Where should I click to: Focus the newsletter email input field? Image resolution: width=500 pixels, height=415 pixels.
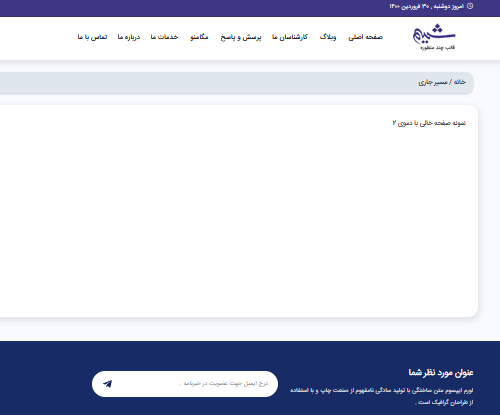[193, 384]
